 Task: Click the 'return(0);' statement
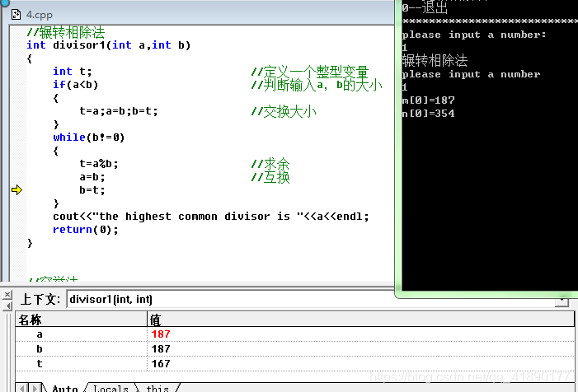pyautogui.click(x=86, y=230)
